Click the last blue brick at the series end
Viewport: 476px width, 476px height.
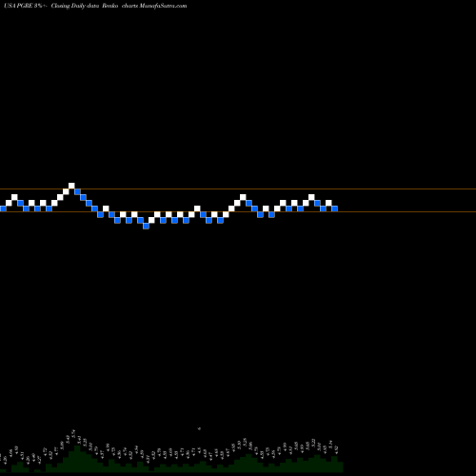coord(334,208)
